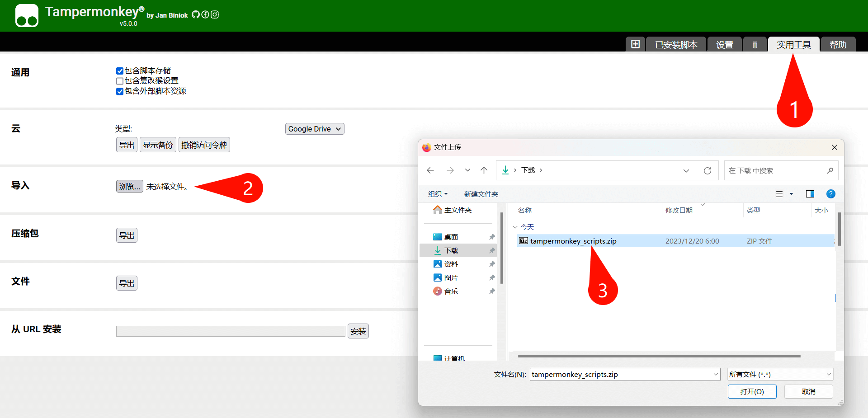Open recent locations dropdown arrow
Viewport: 868px width, 418px height.
point(467,170)
